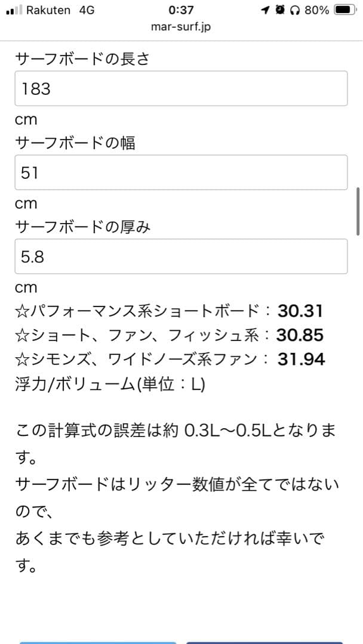The height and width of the screenshot is (644, 363).
Task: Tap the location services arrow icon
Action: click(x=264, y=10)
